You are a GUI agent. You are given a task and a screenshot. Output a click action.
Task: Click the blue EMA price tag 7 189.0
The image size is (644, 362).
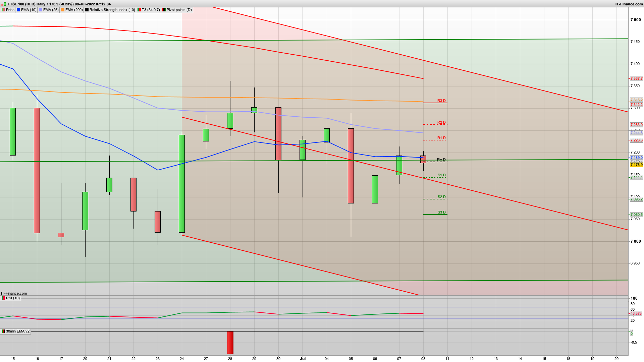click(x=636, y=158)
